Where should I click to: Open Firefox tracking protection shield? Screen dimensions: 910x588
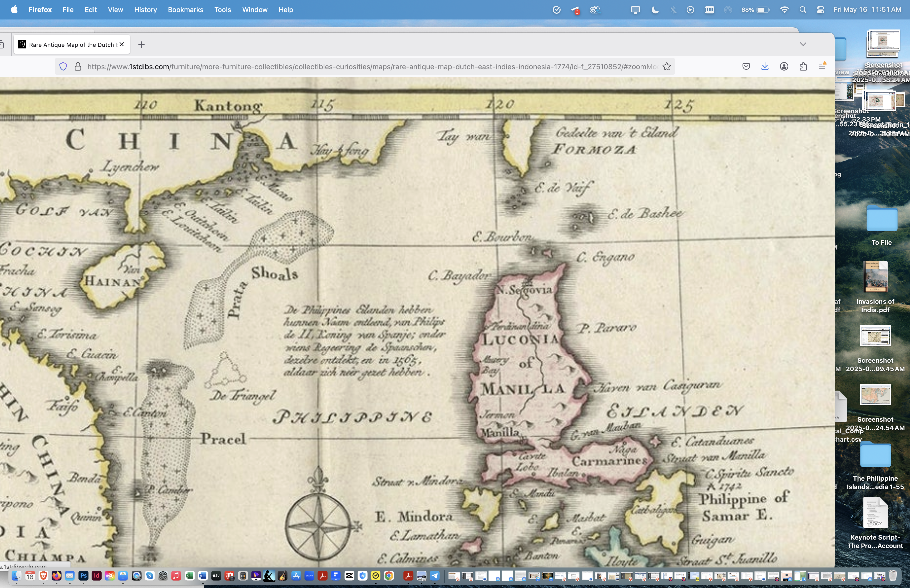click(63, 66)
